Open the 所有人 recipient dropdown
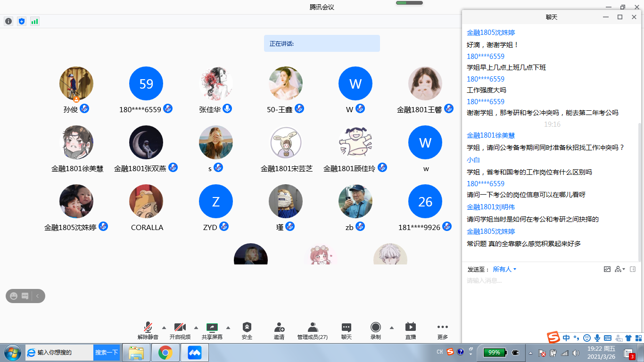The width and height of the screenshot is (644, 362). pos(504,269)
